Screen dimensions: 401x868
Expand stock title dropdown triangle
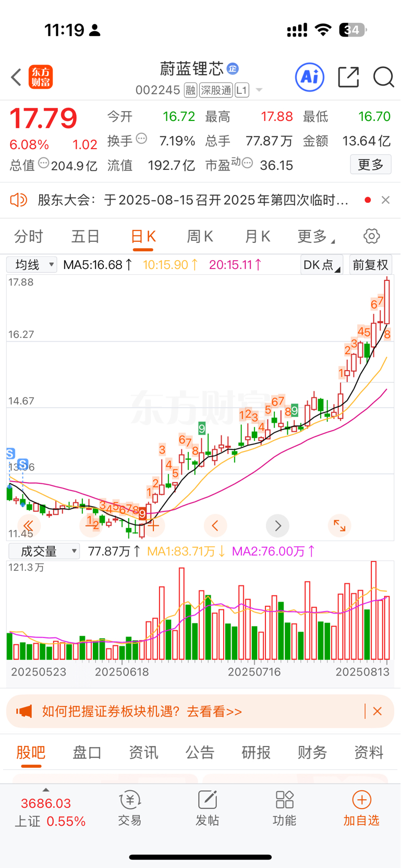[259, 91]
